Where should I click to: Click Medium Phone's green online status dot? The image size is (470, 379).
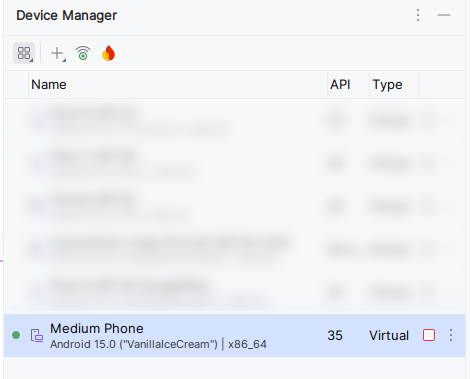[x=16, y=335]
